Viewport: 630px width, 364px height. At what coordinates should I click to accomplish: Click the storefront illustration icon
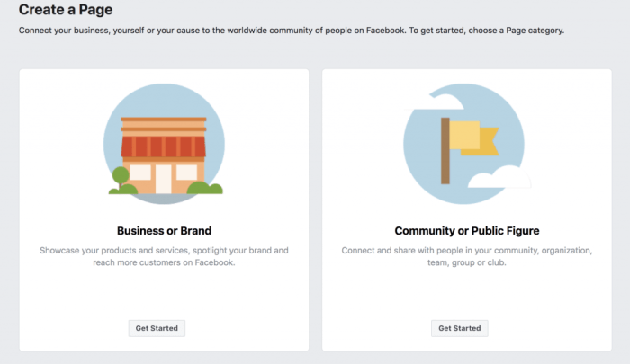click(164, 146)
